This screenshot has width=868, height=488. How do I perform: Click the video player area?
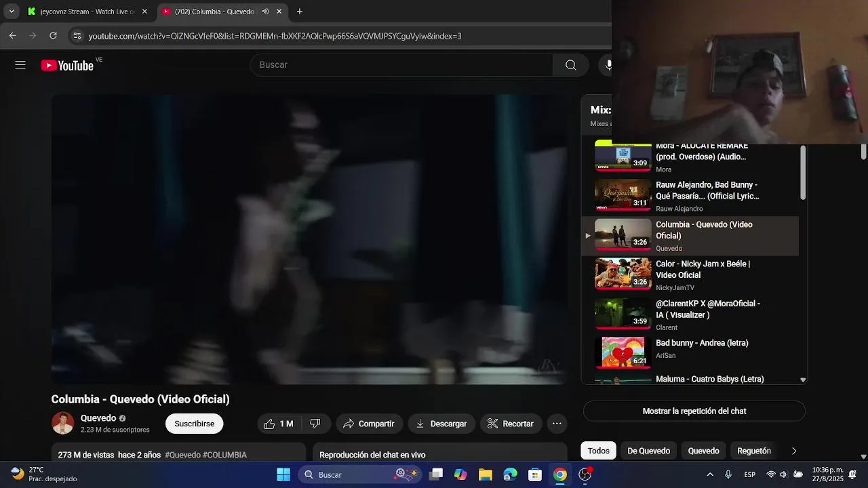point(309,239)
